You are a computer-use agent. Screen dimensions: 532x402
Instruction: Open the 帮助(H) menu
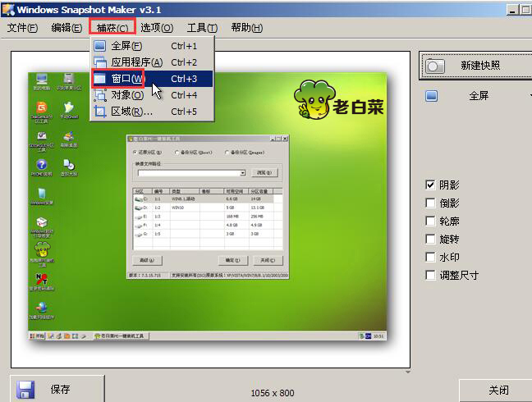click(x=246, y=27)
